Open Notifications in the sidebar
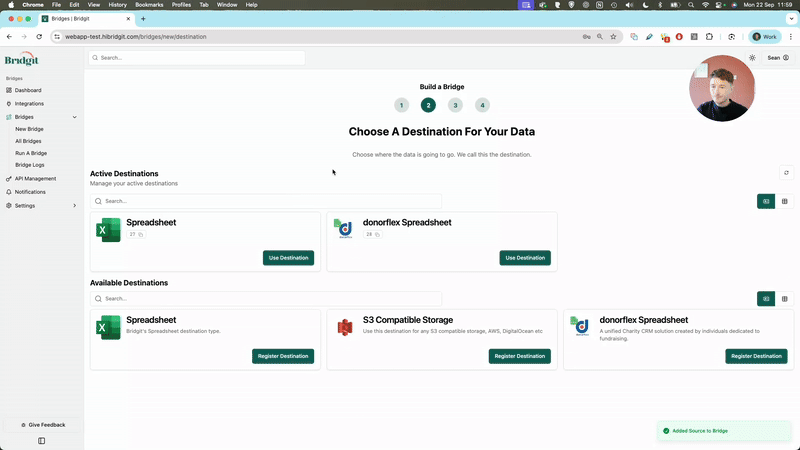Viewport: 800px width, 450px height. (30, 192)
